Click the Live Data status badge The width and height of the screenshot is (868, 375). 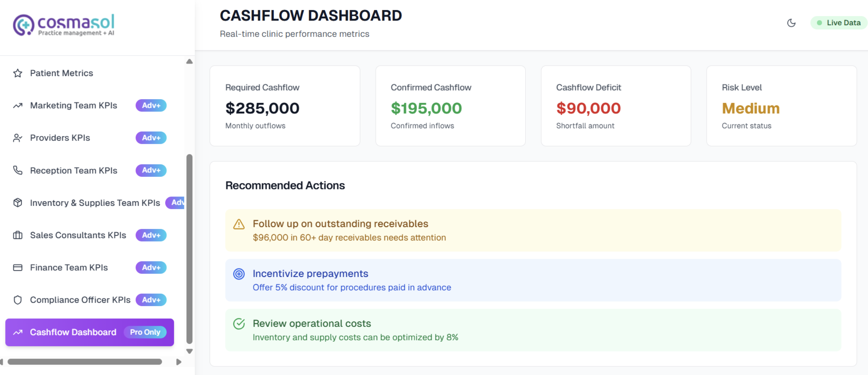coord(839,23)
